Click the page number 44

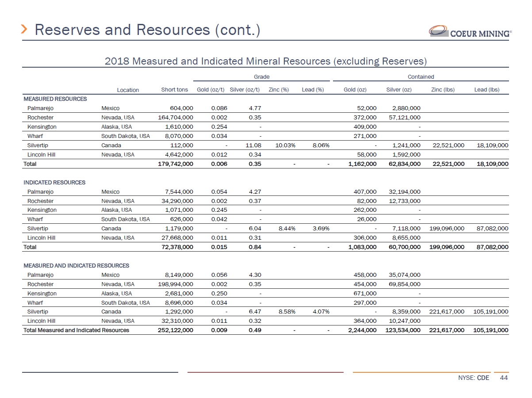(x=504, y=378)
